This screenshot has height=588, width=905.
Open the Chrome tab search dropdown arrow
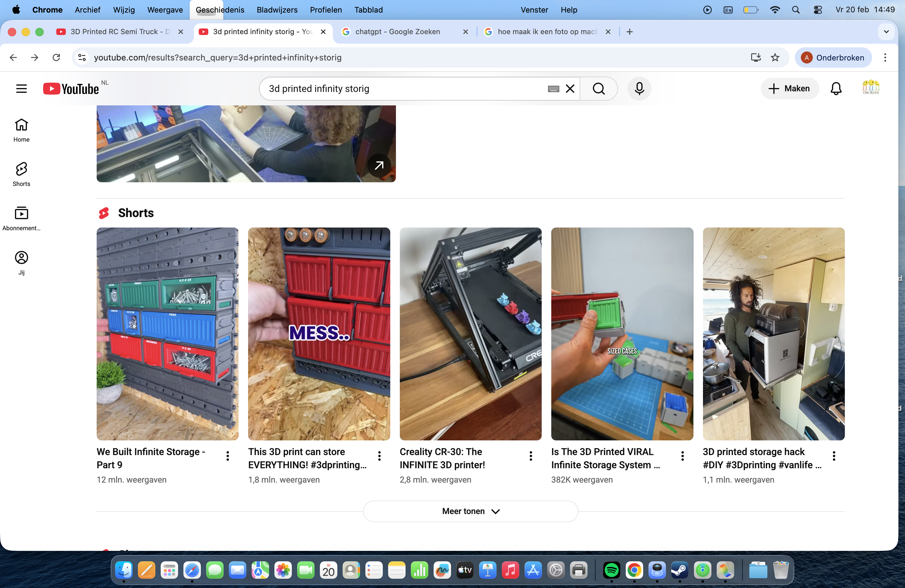pyautogui.click(x=886, y=31)
